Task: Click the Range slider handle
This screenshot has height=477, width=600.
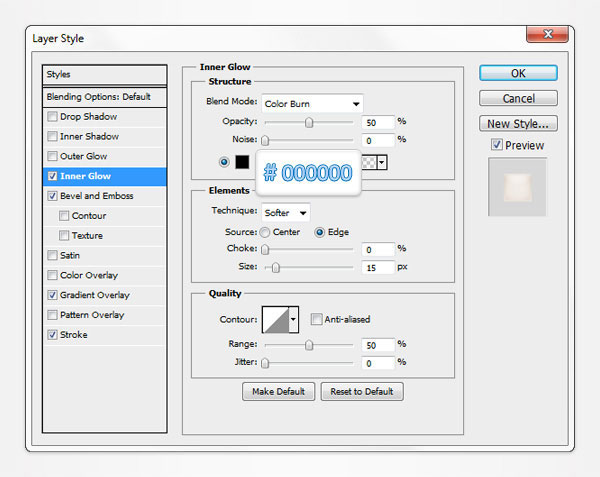Action: pyautogui.click(x=309, y=345)
